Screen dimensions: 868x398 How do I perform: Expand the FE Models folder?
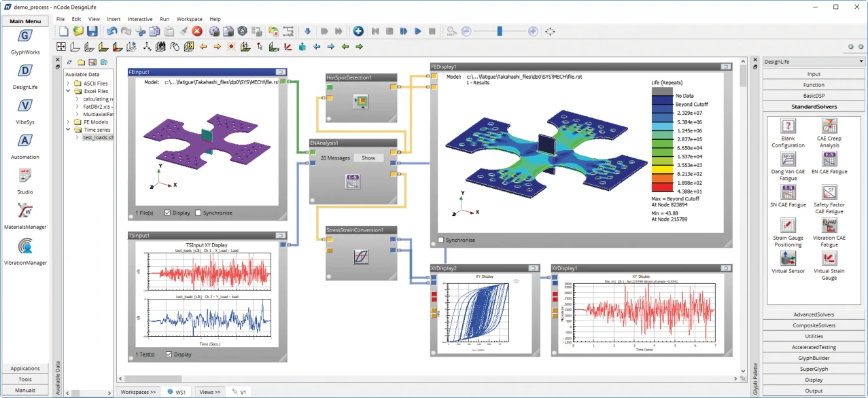coord(69,122)
